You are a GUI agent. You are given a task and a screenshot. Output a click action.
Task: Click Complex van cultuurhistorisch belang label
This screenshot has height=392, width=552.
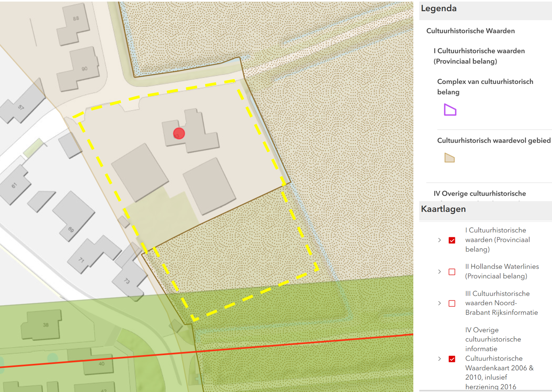(485, 87)
